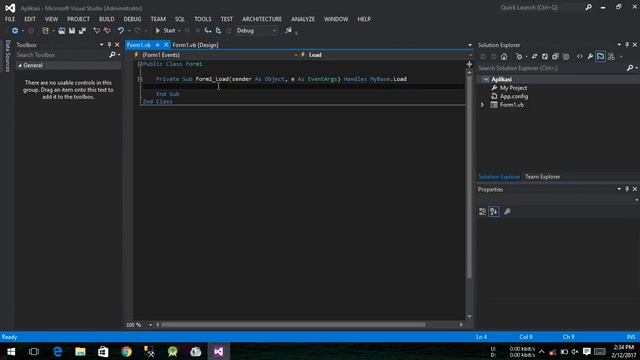Viewport: 640px width, 360px height.
Task: Click the Solution Explorer Pending Changes Filter icon
Action: coord(519,56)
